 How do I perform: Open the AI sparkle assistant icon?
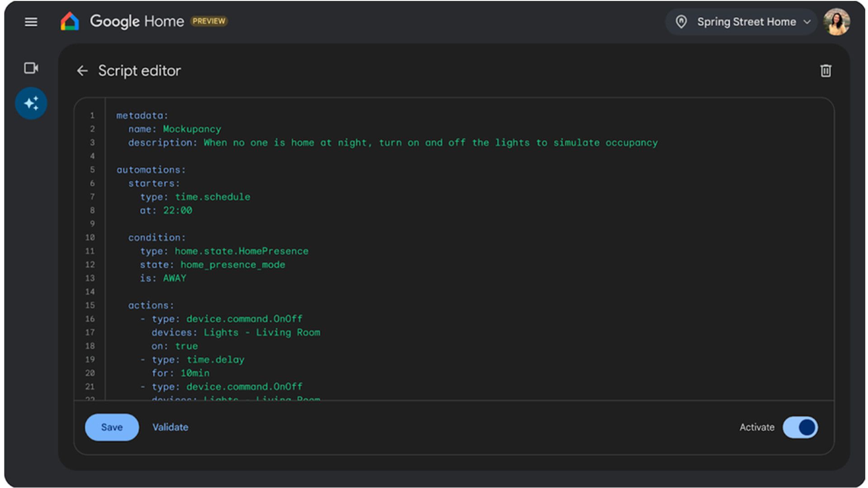(x=31, y=103)
